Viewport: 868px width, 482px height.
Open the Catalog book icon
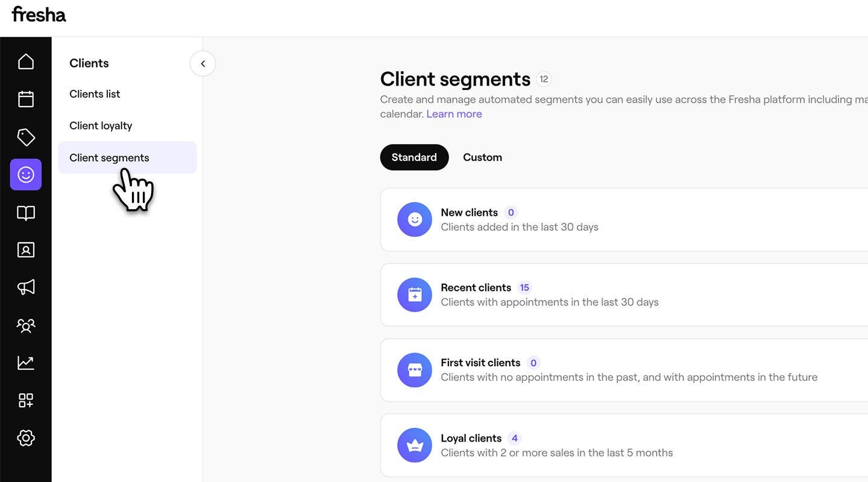(x=26, y=213)
